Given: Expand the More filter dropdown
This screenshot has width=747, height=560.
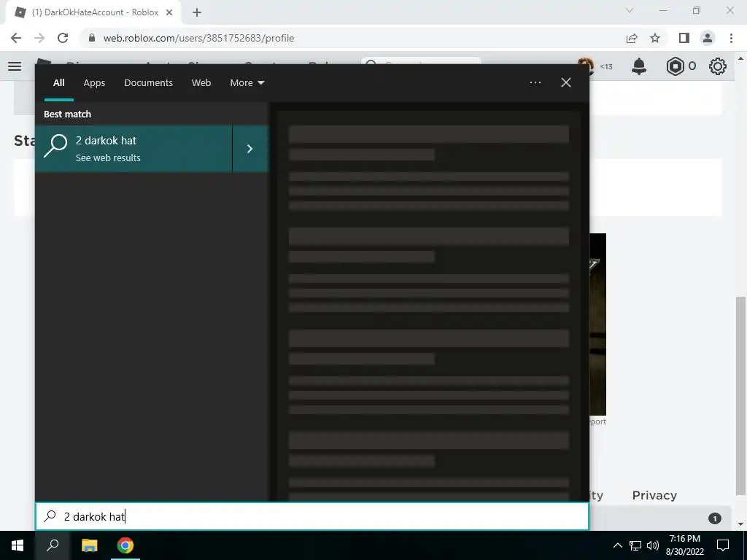Looking at the screenshot, I should (247, 83).
